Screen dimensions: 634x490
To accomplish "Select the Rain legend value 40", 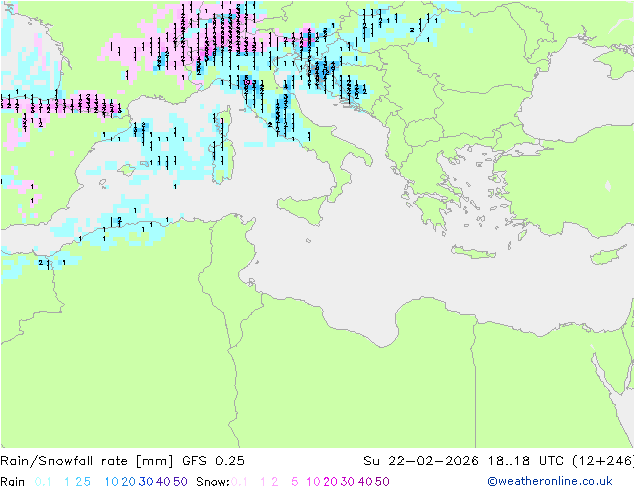I will point(163,482).
